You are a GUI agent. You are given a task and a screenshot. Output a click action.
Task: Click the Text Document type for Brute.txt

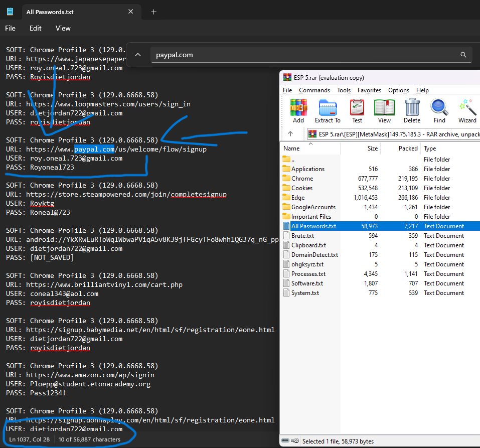[444, 235]
